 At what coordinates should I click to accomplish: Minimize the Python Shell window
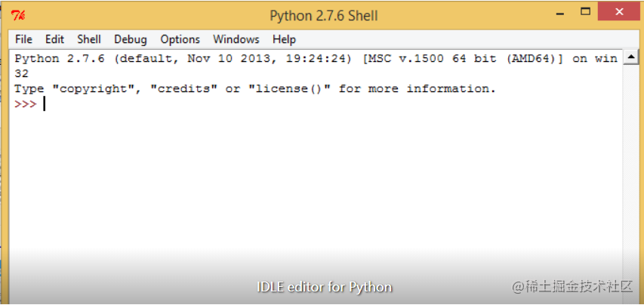[x=559, y=12]
